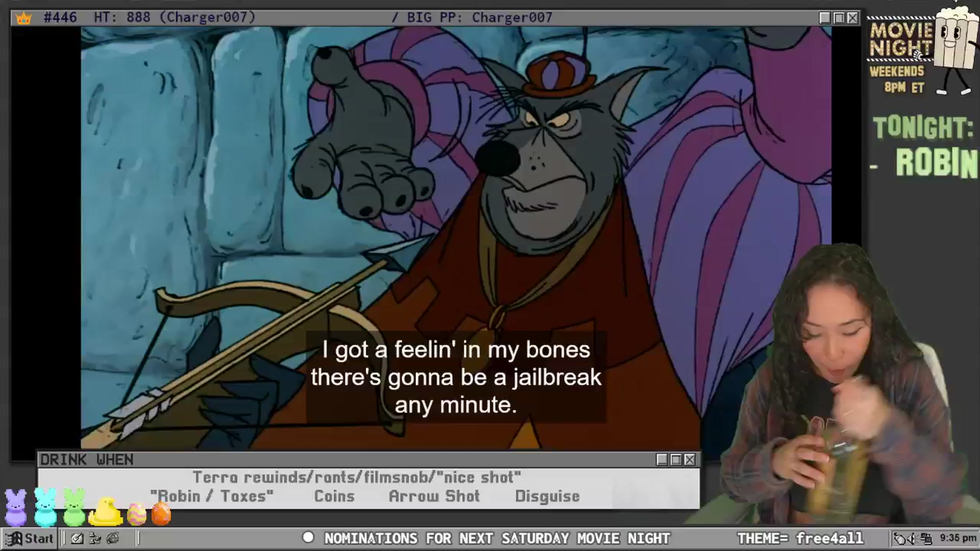Screen dimensions: 980x551
Task: Click the orange crown icon in title bar
Action: [x=23, y=18]
